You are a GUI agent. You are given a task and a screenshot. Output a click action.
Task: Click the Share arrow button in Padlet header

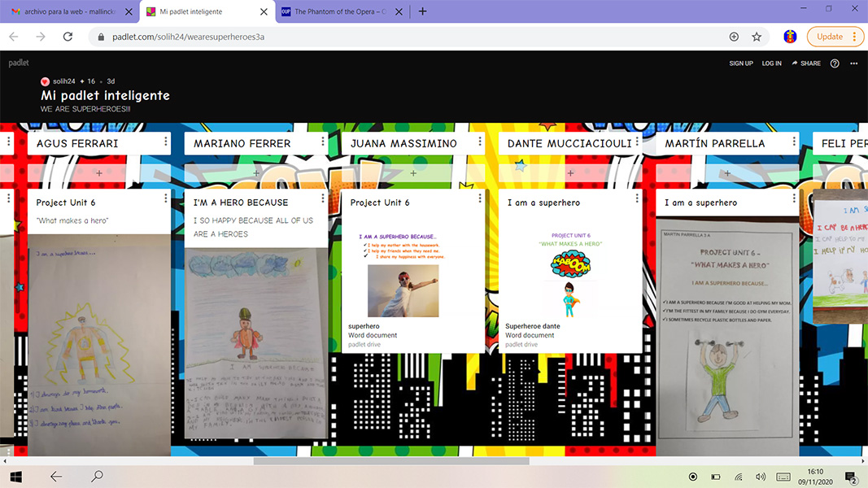[805, 63]
